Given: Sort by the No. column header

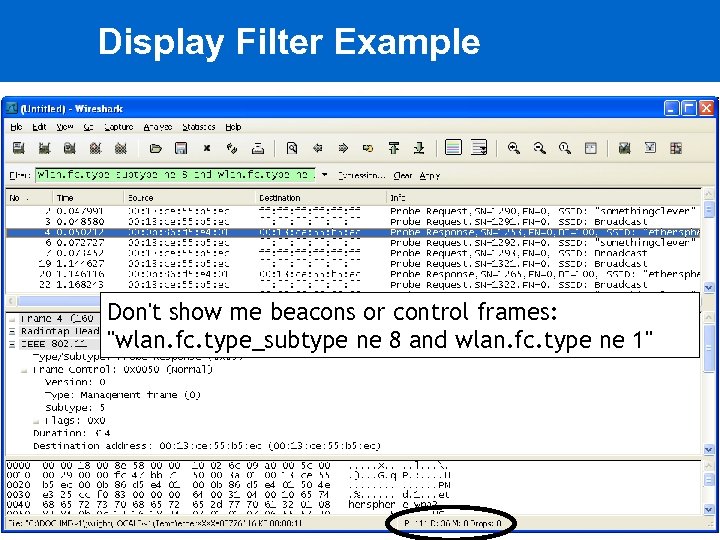Looking at the screenshot, I should tap(29, 198).
